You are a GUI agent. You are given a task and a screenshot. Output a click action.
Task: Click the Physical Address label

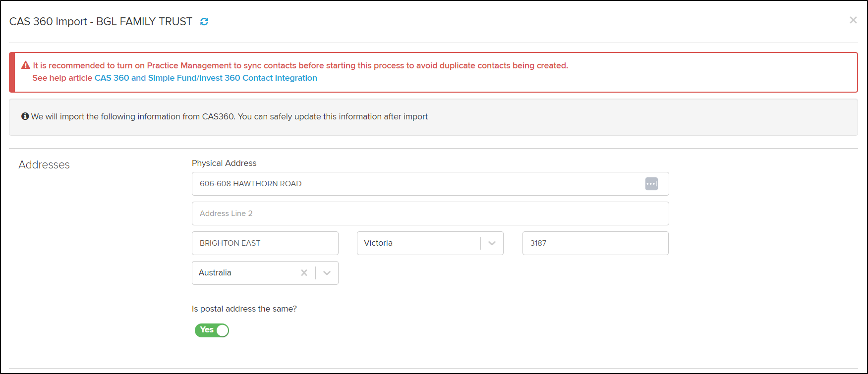[x=224, y=163]
